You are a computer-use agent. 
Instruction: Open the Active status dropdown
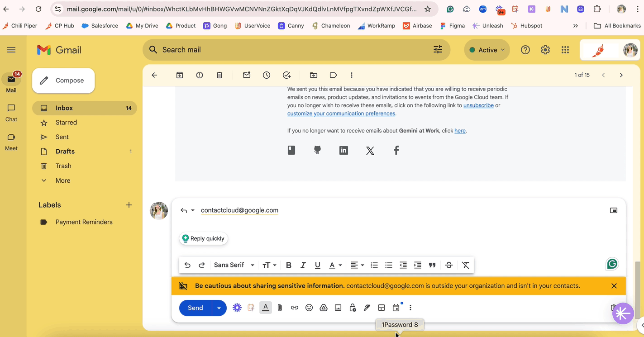click(x=487, y=50)
